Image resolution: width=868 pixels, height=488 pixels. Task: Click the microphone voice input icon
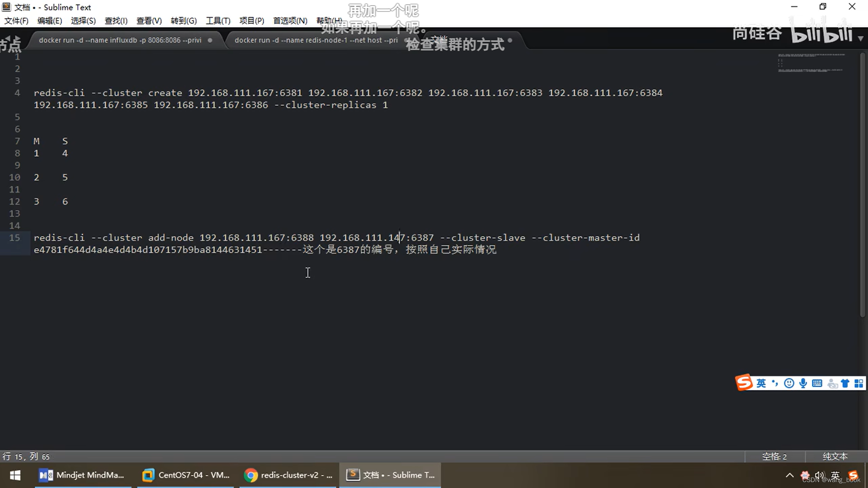point(803,384)
